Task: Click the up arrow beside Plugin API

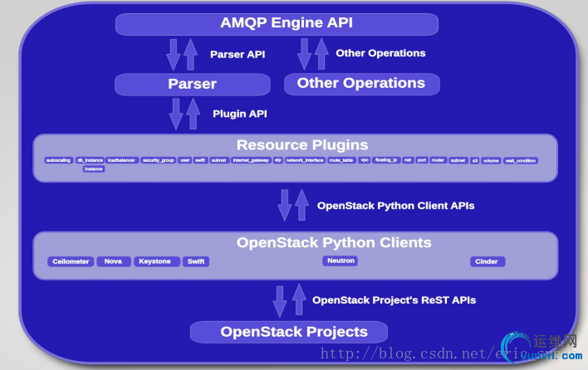Action: tap(194, 114)
